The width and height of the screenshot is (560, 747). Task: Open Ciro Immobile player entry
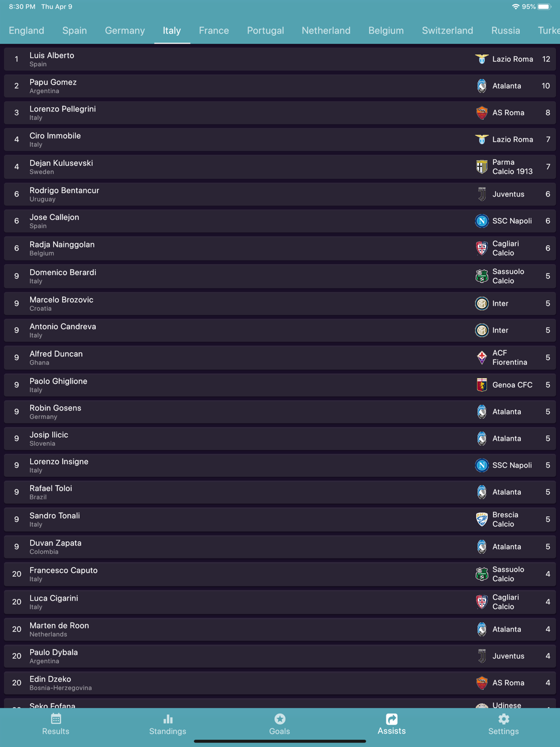[280, 139]
